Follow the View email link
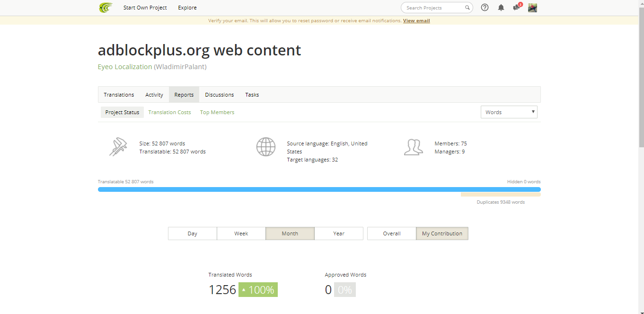This screenshot has width=644, height=314. [x=416, y=20]
